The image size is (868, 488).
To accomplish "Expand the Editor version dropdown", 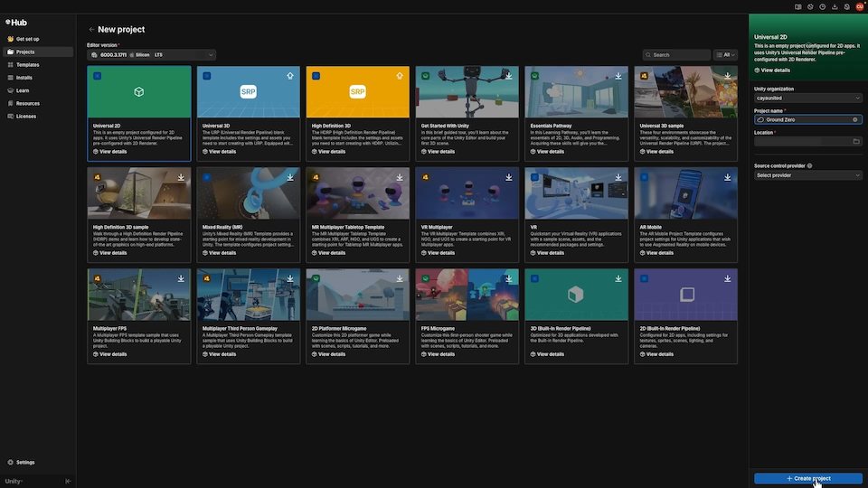I will (x=151, y=55).
